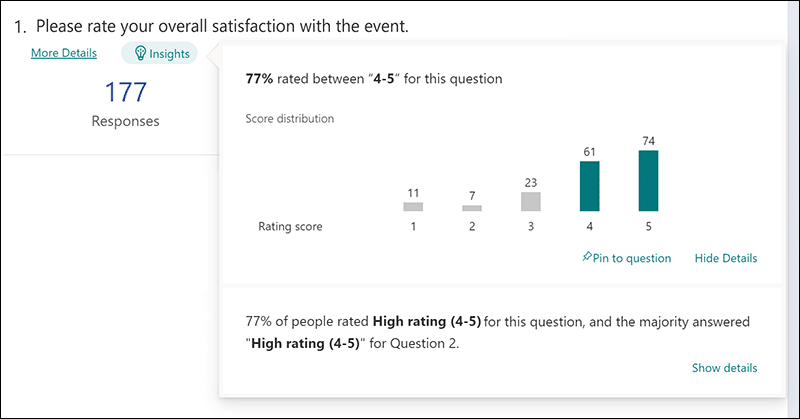
Task: Select the teal bar for rating 4
Action: [590, 187]
